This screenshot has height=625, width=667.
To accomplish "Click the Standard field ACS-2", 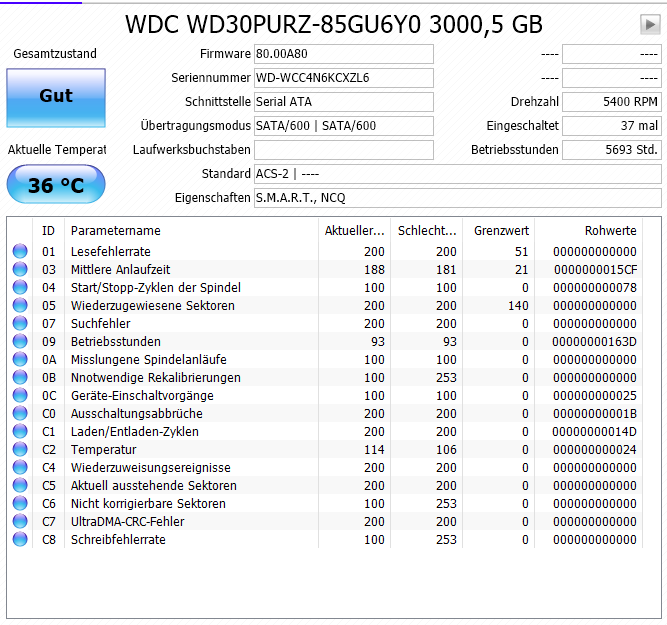I will [458, 174].
